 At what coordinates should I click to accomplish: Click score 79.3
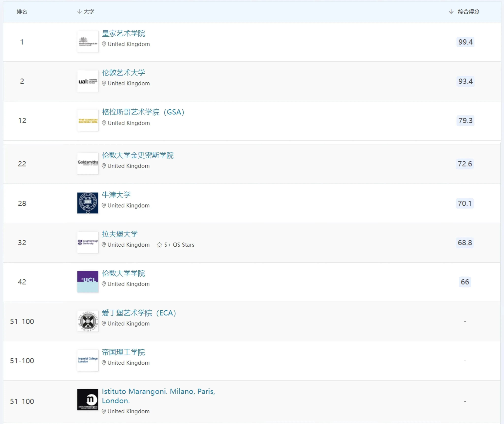tap(465, 120)
